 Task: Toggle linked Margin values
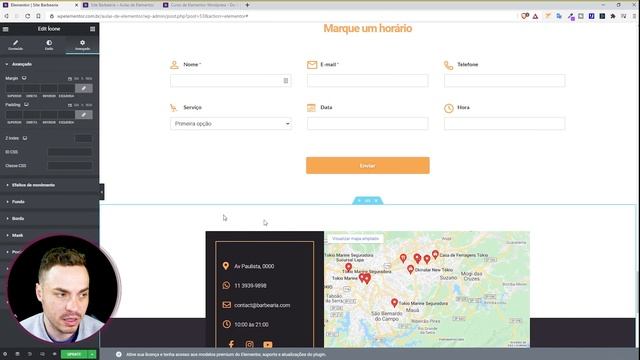click(84, 88)
